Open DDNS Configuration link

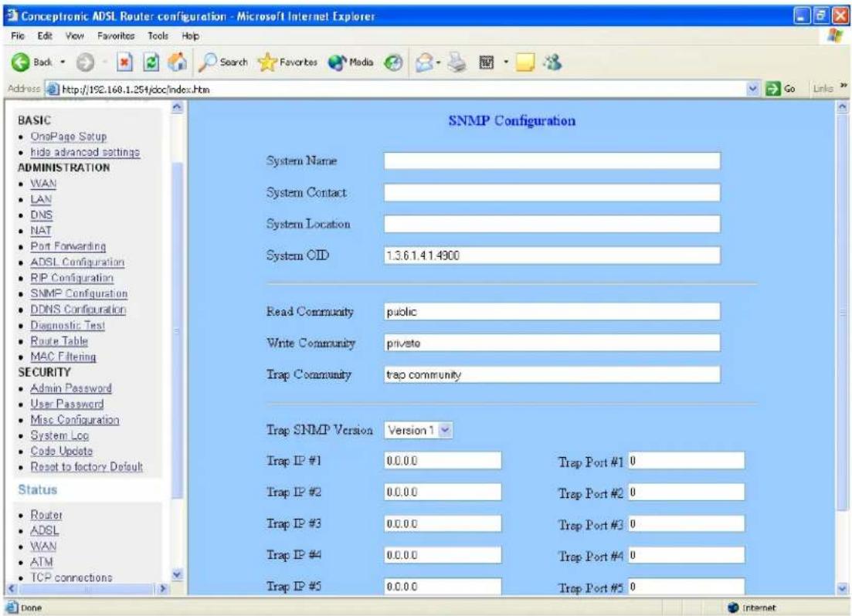click(x=78, y=309)
